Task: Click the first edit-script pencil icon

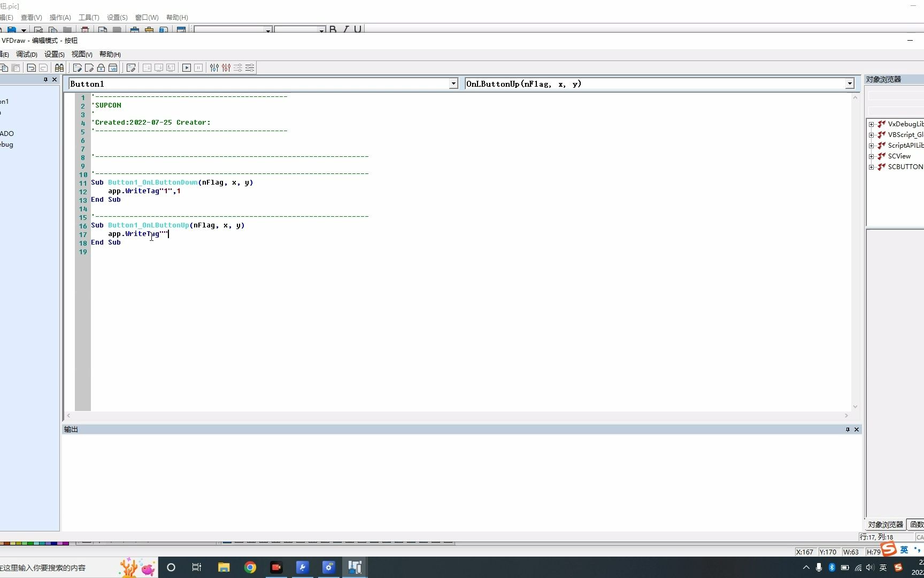Action: pos(77,68)
